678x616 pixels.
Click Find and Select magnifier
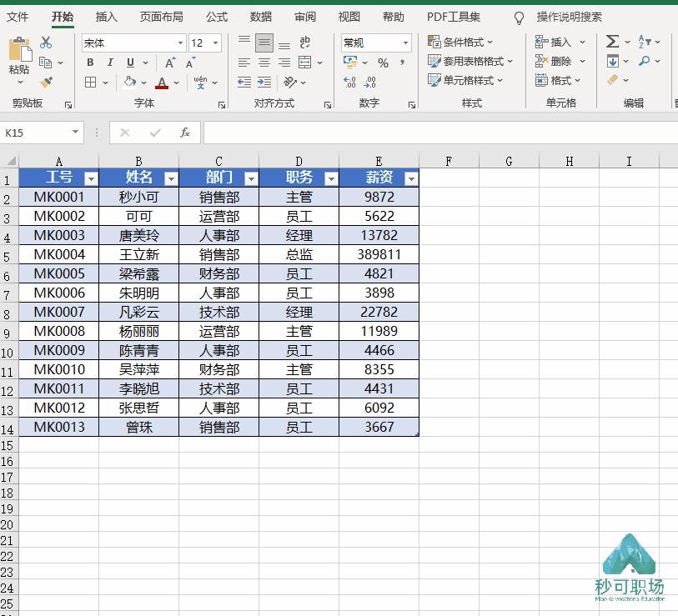tap(645, 61)
